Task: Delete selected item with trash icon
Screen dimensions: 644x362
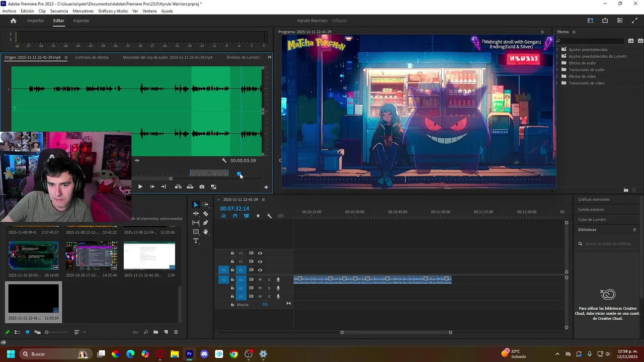Action: click(176, 332)
